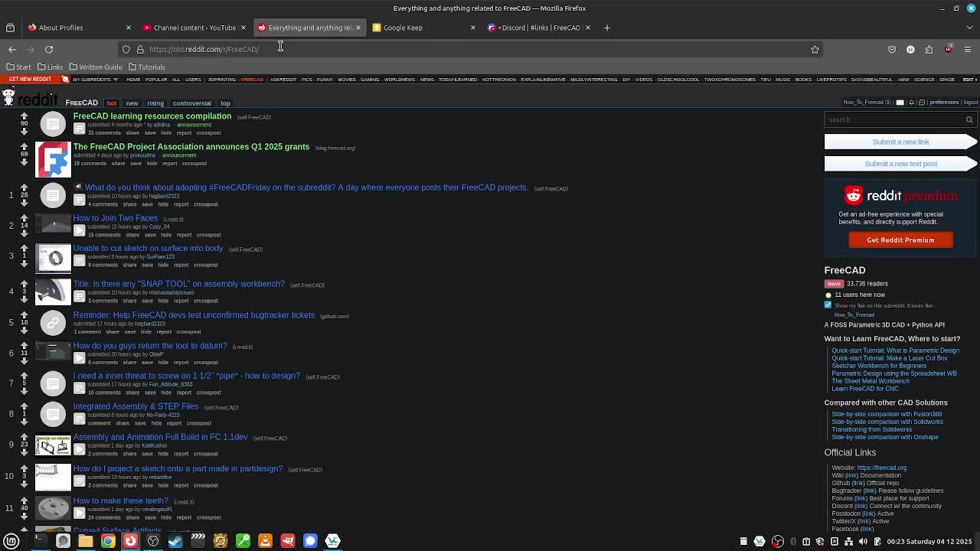The image size is (980, 551).
Task: Click the 'leave' subreddit button
Action: click(x=833, y=284)
